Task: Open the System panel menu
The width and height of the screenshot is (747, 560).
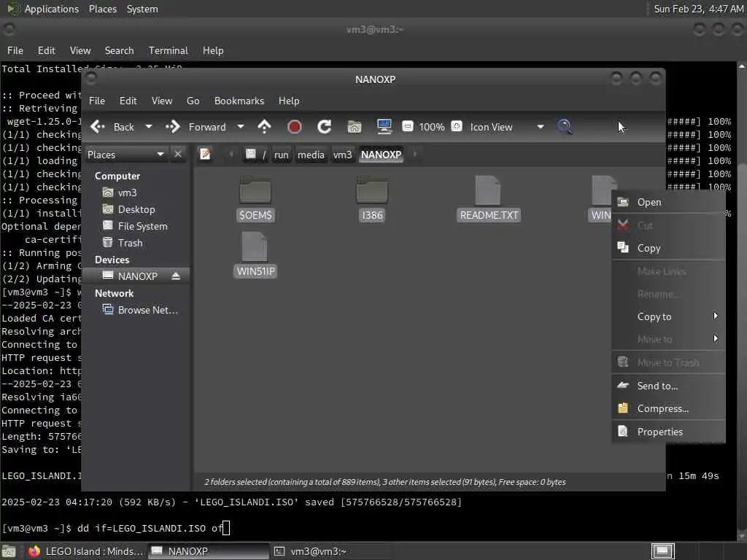Action: click(142, 9)
